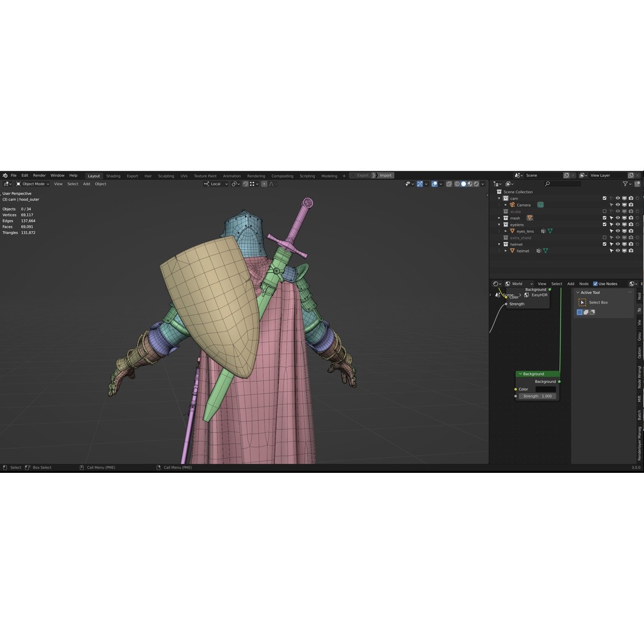Screen dimensions: 644x644
Task: Switch to solid shading mode
Action: 463,184
